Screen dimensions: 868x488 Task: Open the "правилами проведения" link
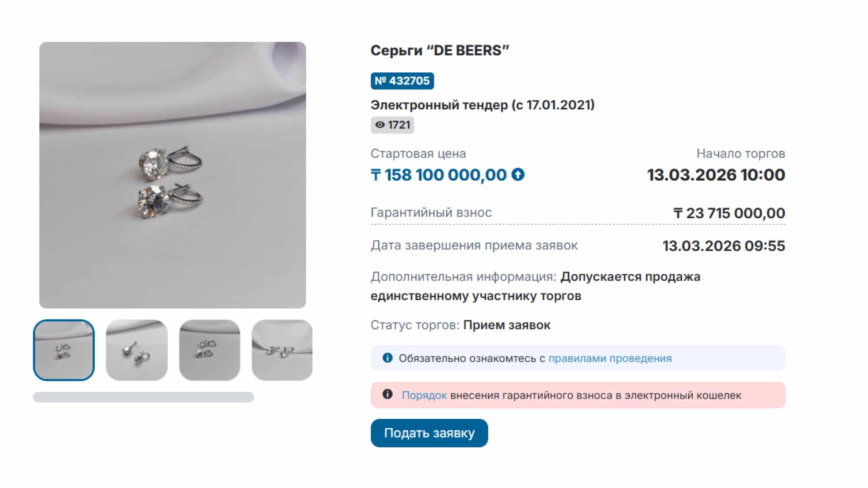(x=610, y=358)
